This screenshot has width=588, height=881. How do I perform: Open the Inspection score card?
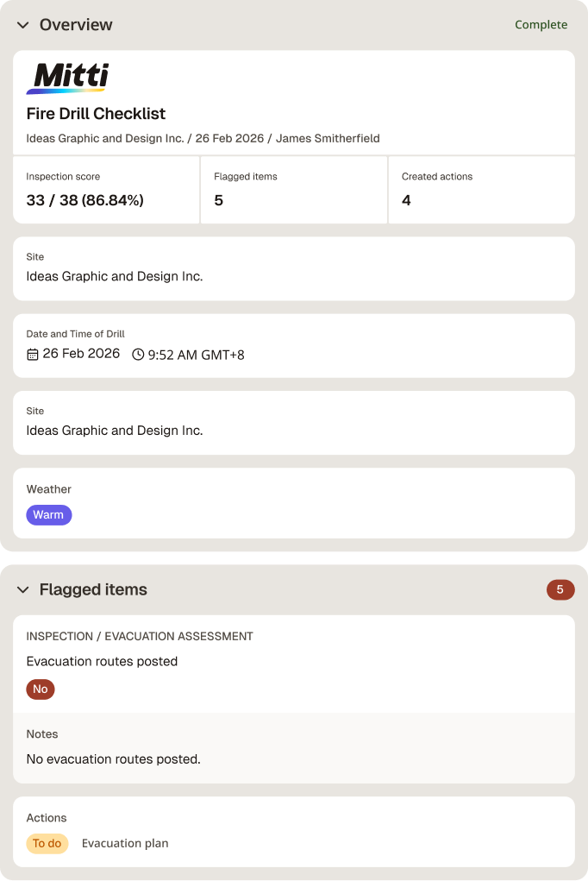click(x=106, y=190)
